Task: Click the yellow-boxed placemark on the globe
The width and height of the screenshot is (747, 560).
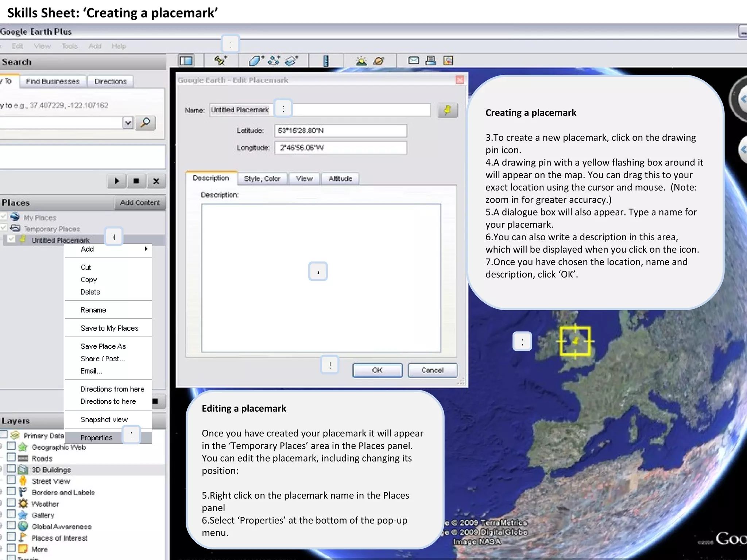Action: tap(575, 341)
